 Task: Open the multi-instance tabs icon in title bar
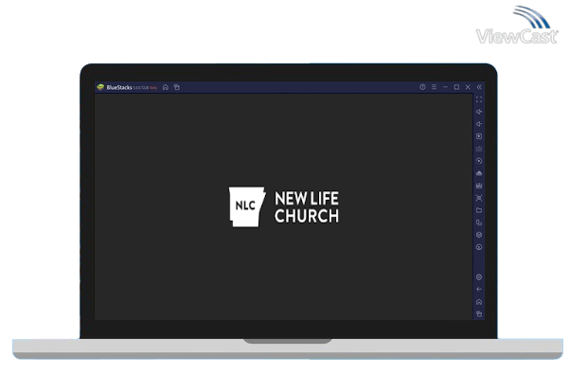tap(176, 87)
